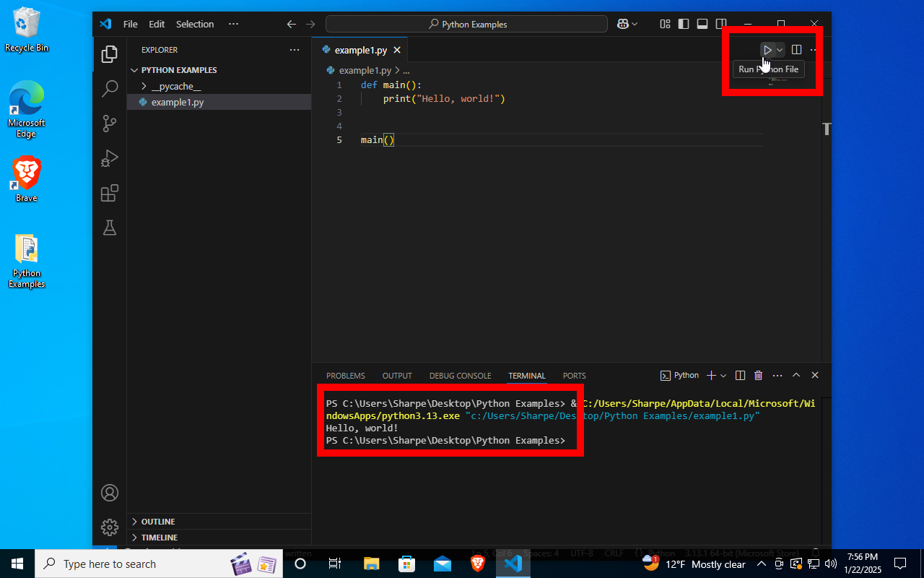Open File Explorer from the taskbar
This screenshot has height=578, width=924.
tap(371, 564)
